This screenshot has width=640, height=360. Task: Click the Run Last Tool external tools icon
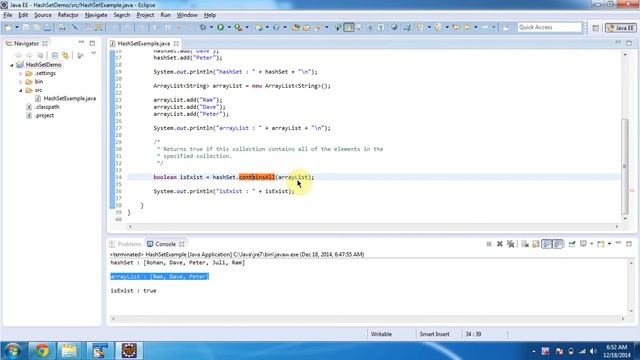click(x=238, y=27)
